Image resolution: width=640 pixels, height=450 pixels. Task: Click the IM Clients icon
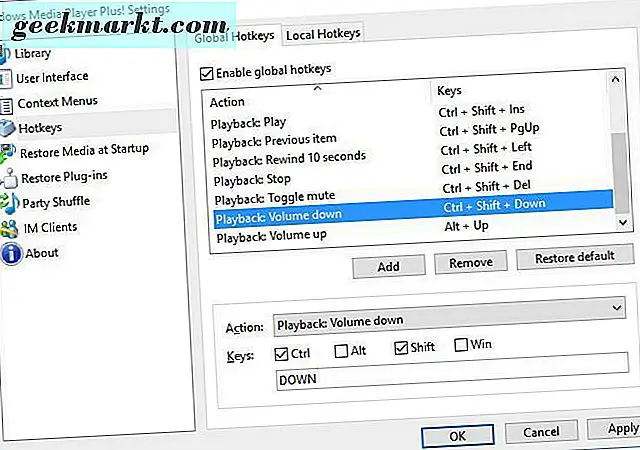click(x=10, y=228)
